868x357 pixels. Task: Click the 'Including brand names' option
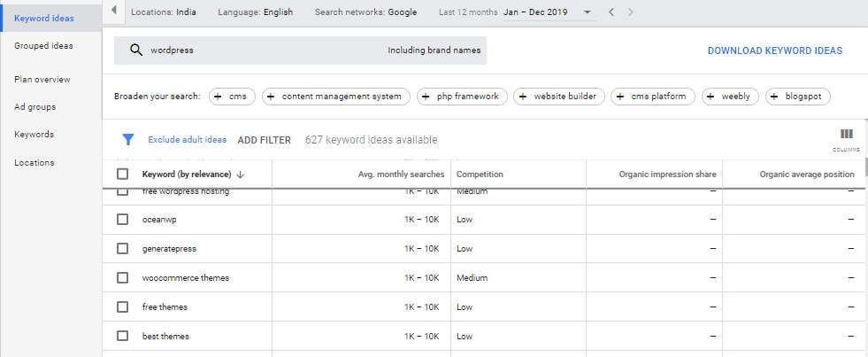pos(434,50)
